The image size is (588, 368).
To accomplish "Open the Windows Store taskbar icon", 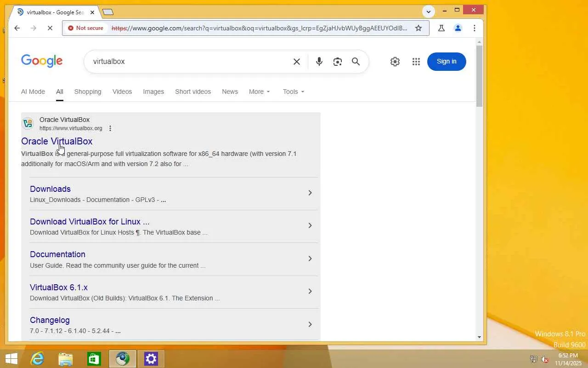I will tap(94, 359).
